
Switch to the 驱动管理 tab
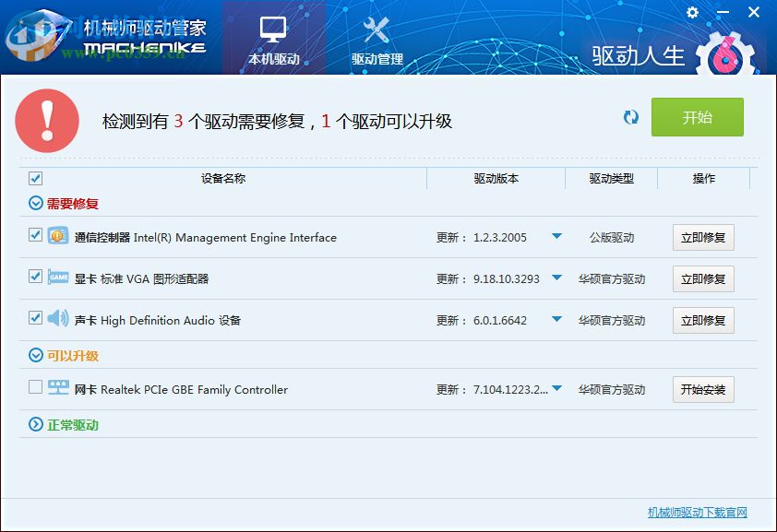[377, 39]
